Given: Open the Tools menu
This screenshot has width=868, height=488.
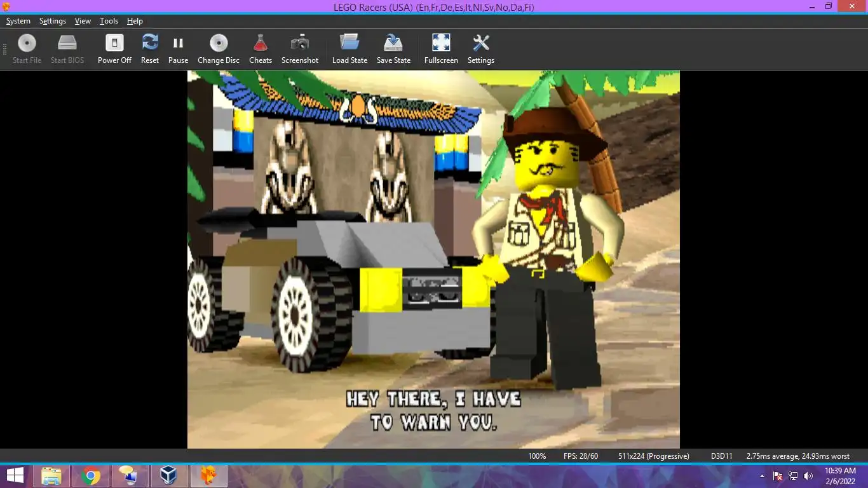Looking at the screenshot, I should click(109, 21).
